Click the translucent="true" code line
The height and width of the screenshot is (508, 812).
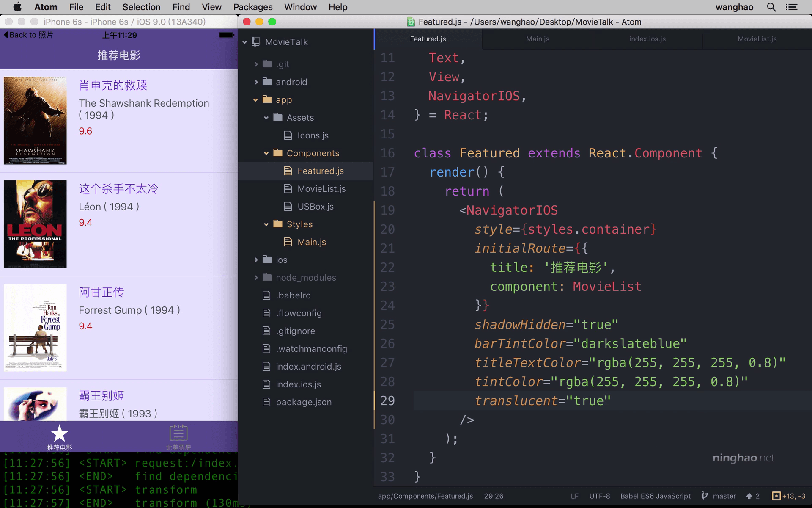(543, 400)
